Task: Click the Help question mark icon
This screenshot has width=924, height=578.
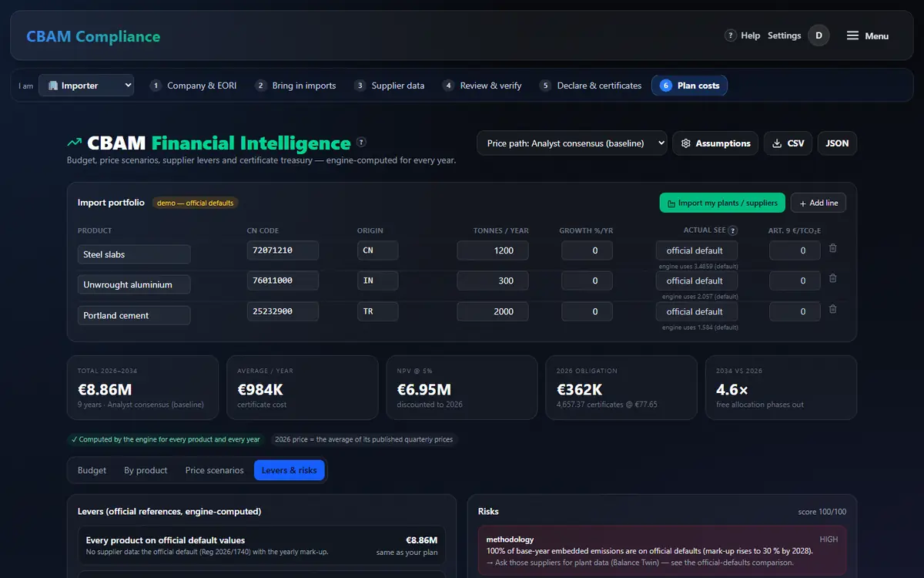Action: (731, 35)
